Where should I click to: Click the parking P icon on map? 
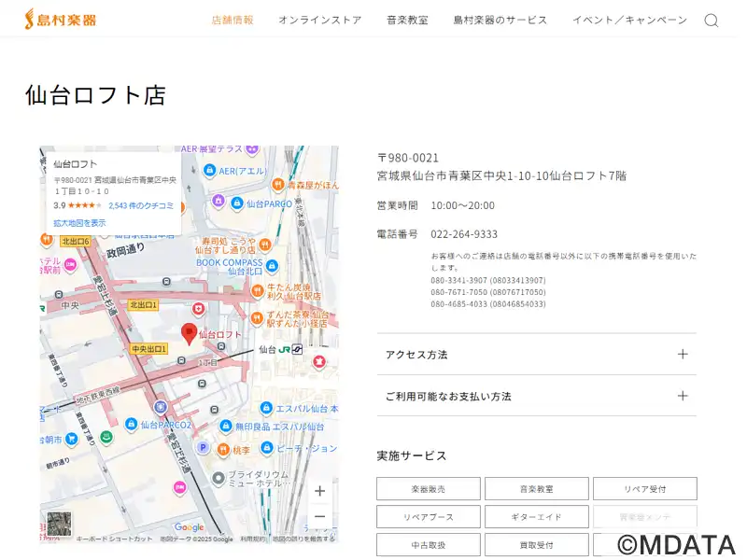[203, 447]
